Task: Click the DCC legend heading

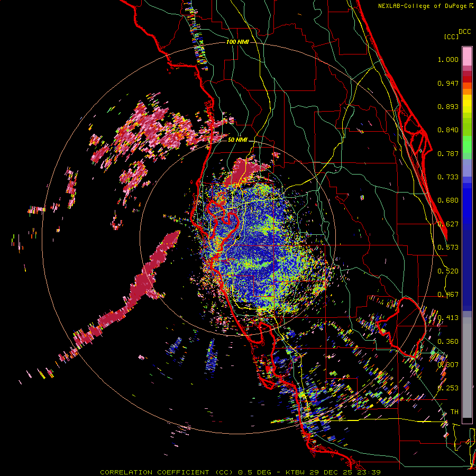Action: pos(465,31)
